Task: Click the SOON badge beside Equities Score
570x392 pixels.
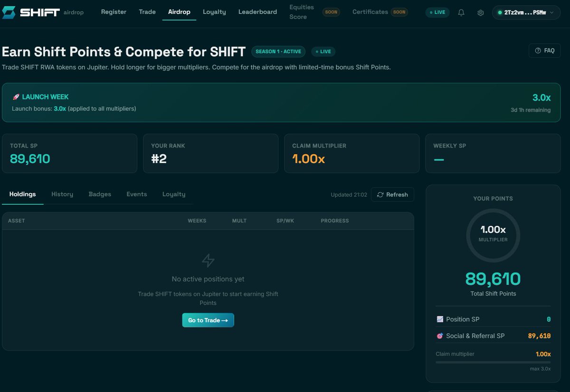Action: [x=331, y=12]
